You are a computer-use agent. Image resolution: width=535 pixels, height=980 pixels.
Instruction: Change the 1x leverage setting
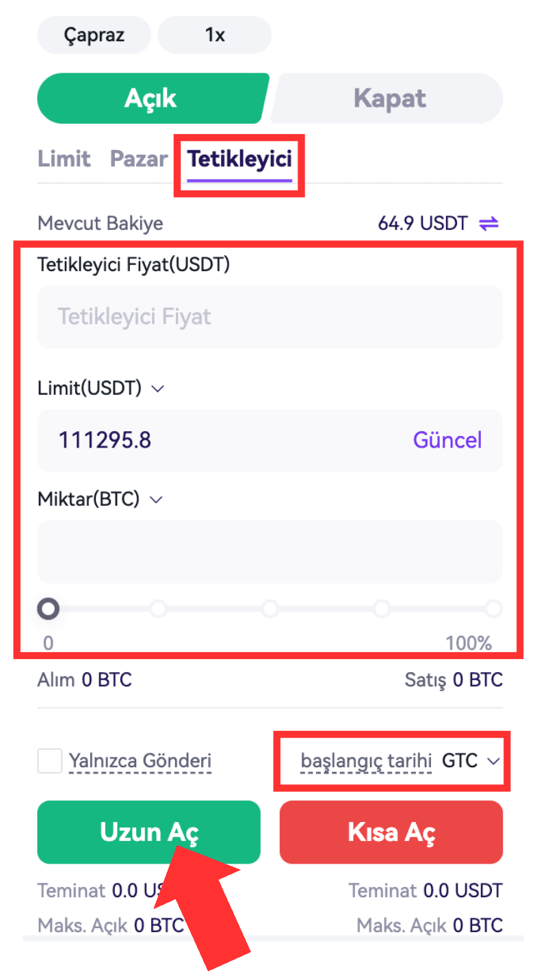pyautogui.click(x=214, y=35)
